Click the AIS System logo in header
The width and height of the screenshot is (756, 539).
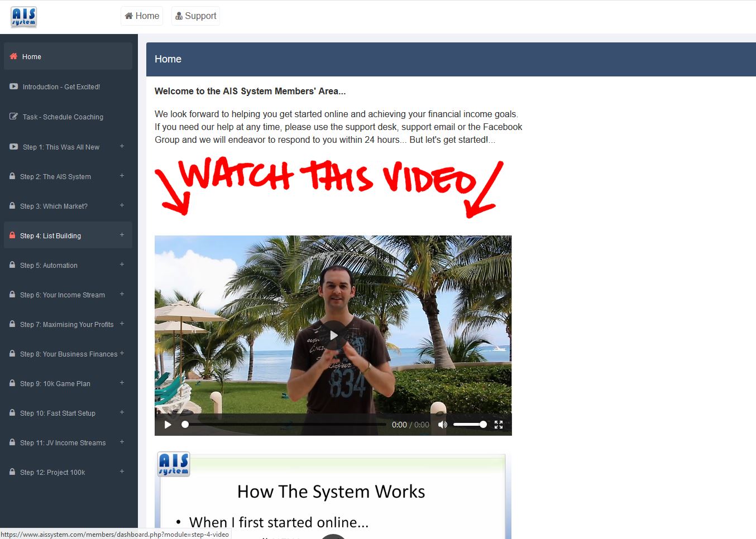23,17
